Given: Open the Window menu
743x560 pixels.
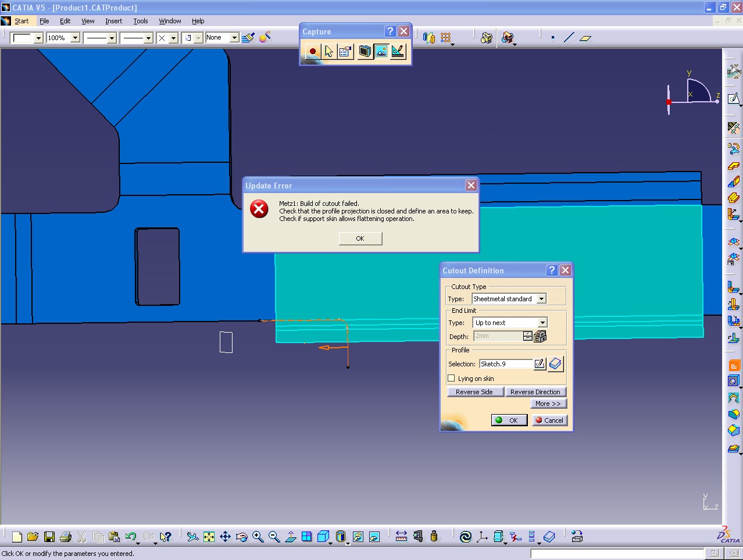Looking at the screenshot, I should [x=170, y=21].
